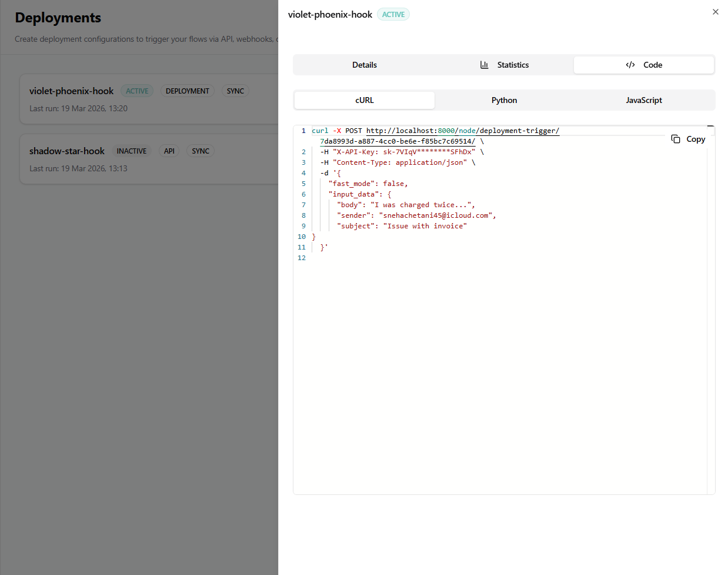Switch to the JavaScript tab
The image size is (728, 575).
pos(643,100)
